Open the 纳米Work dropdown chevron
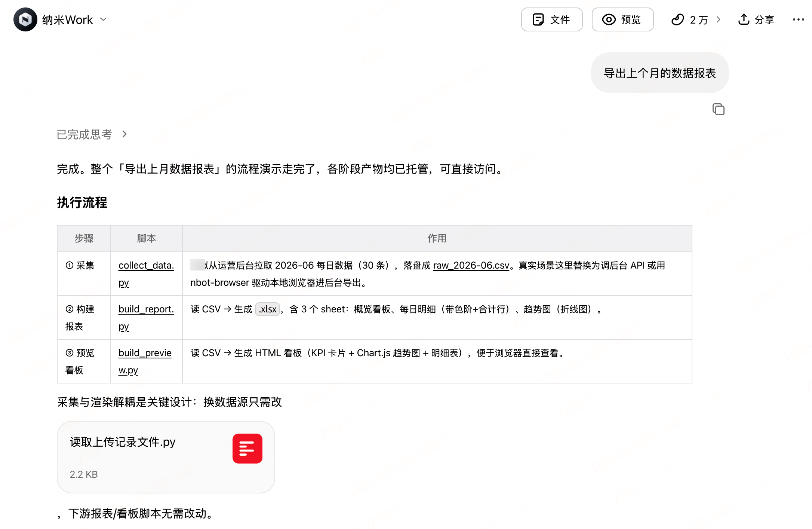The image size is (812, 529). [x=104, y=19]
